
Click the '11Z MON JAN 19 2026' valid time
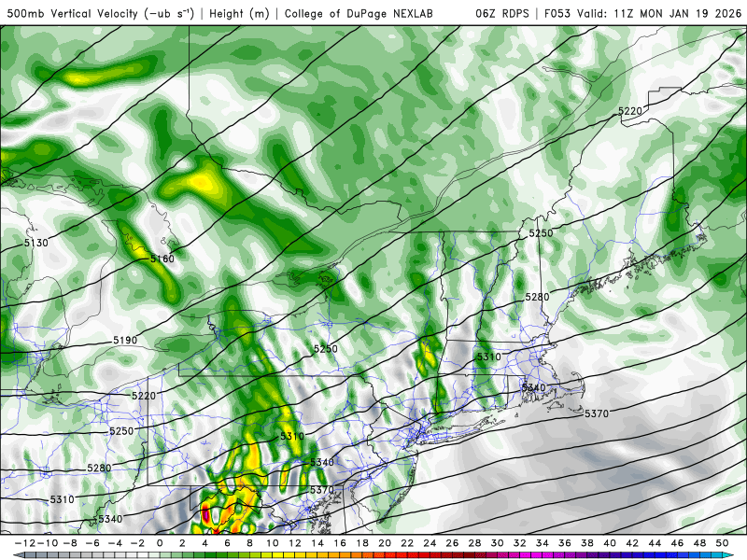click(x=678, y=13)
